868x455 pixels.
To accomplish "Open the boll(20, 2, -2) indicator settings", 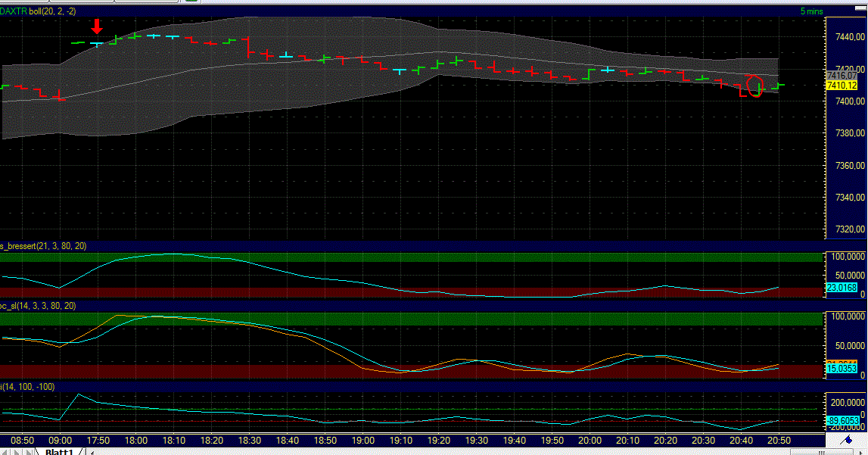I will pyautogui.click(x=51, y=11).
